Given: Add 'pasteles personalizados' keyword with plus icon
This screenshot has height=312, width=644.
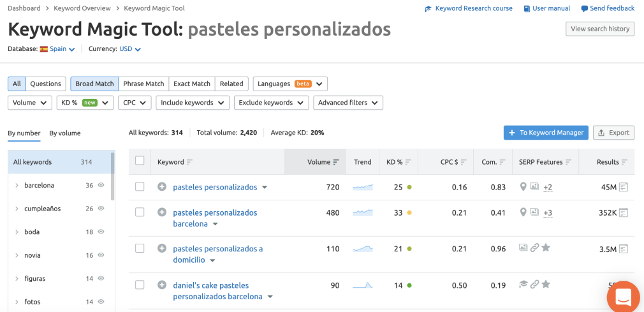Looking at the screenshot, I should coord(162,187).
